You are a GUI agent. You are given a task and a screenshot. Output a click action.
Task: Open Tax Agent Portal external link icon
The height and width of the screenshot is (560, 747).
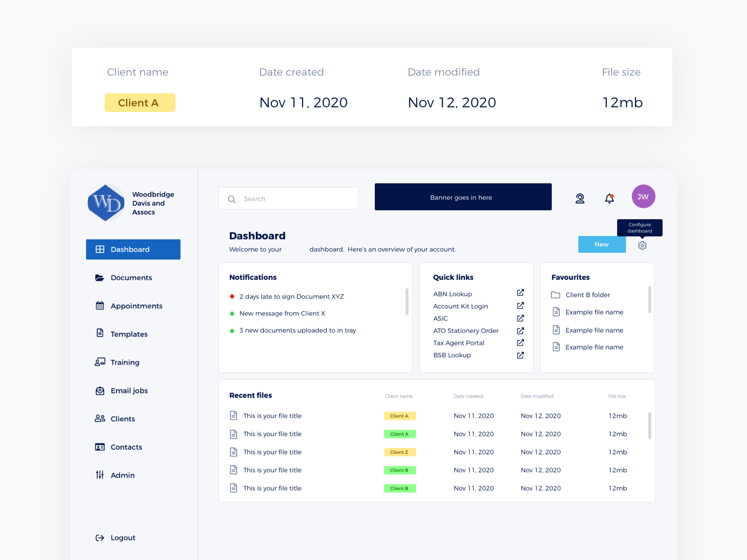pos(520,342)
